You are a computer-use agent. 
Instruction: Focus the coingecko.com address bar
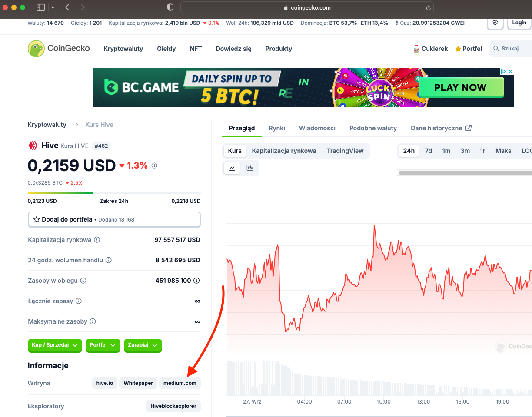(307, 7)
